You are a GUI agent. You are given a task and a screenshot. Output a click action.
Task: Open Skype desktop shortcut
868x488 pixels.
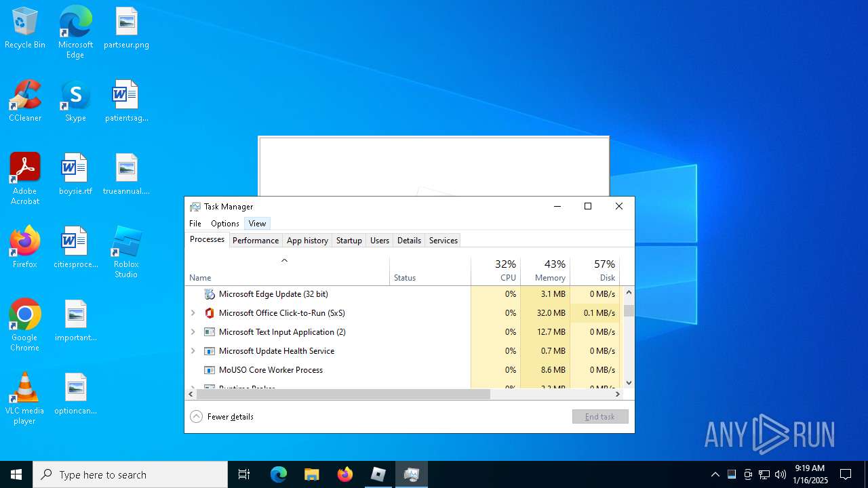tap(75, 102)
